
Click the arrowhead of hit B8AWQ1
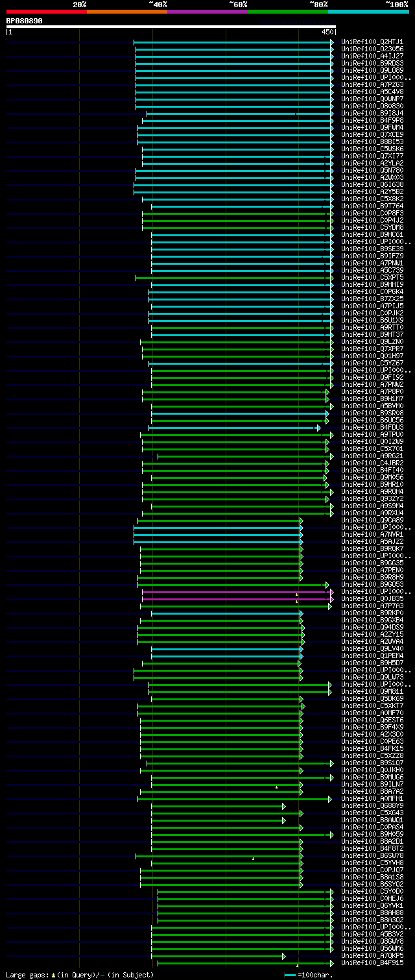pyautogui.click(x=283, y=820)
